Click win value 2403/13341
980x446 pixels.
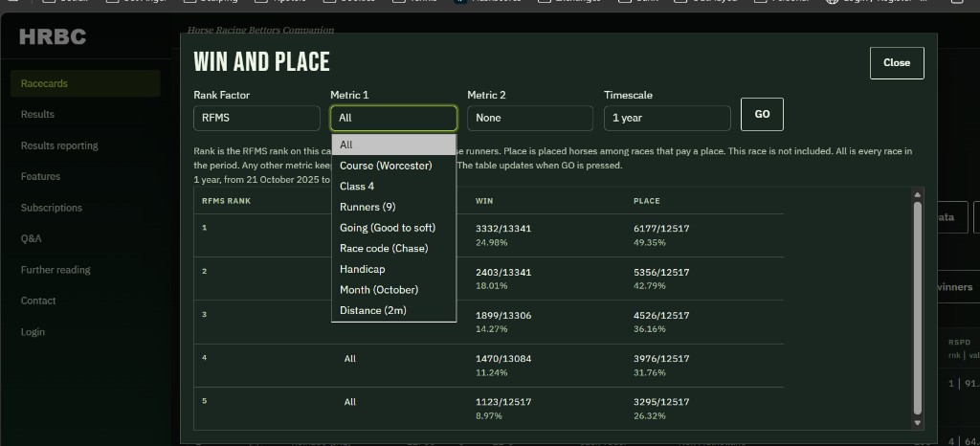(x=503, y=273)
